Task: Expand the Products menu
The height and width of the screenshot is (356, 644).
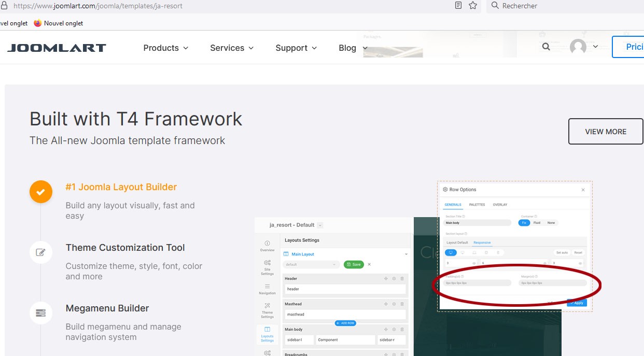Action: (166, 48)
